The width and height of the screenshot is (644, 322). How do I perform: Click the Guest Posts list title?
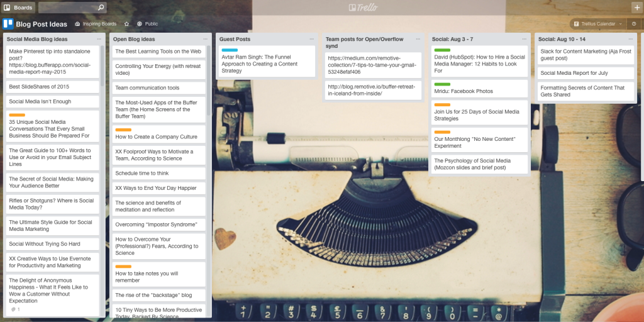tap(235, 39)
